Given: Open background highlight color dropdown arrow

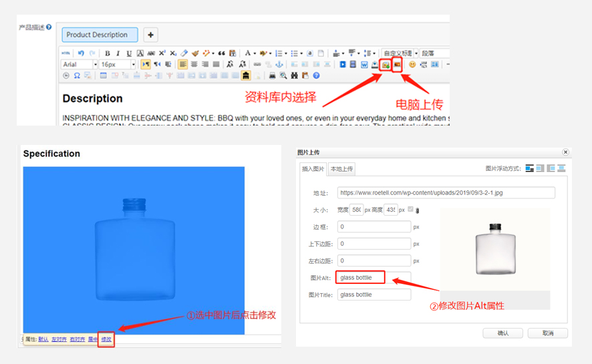Looking at the screenshot, I should click(271, 53).
